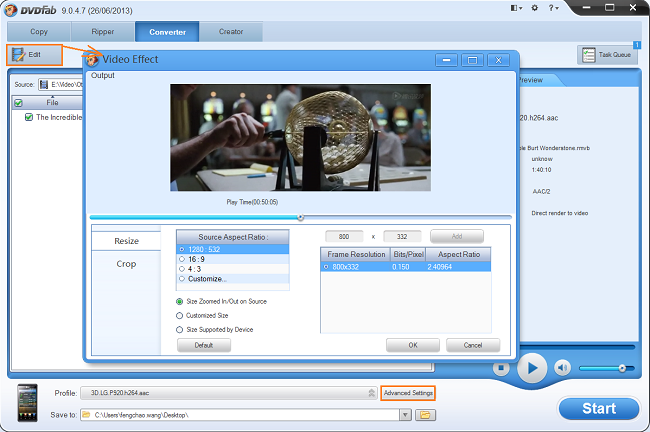
Task: Choose Size Zoomed In/Out on Source
Action: point(221,301)
